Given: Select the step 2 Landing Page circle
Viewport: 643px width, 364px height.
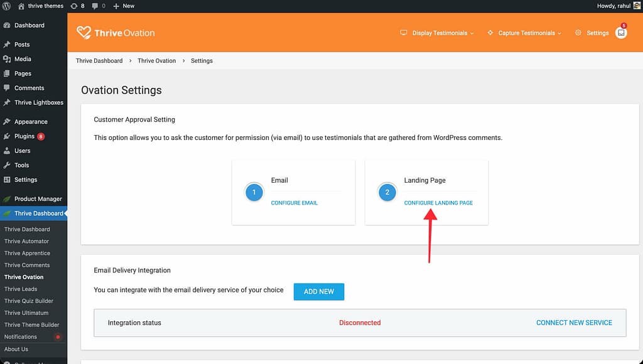Looking at the screenshot, I should click(387, 193).
